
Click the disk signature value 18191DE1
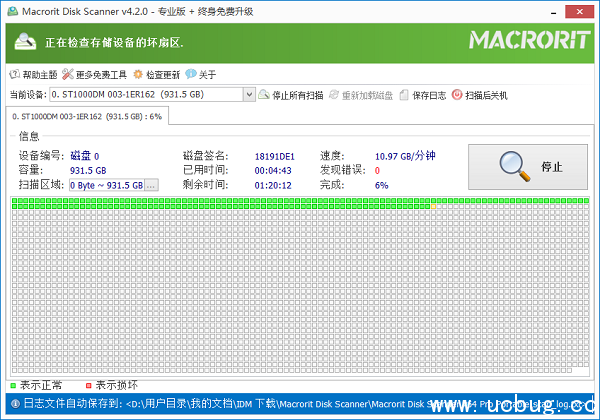click(x=274, y=156)
